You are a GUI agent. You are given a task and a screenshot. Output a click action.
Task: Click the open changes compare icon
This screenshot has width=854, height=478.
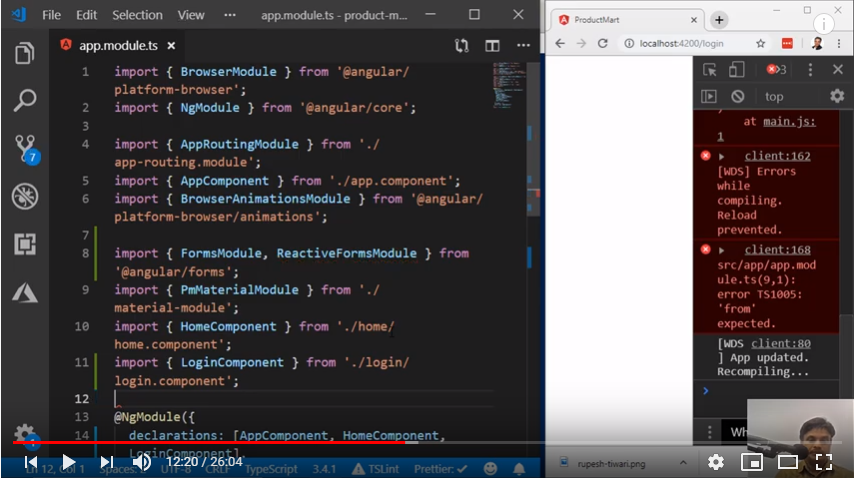pos(461,45)
